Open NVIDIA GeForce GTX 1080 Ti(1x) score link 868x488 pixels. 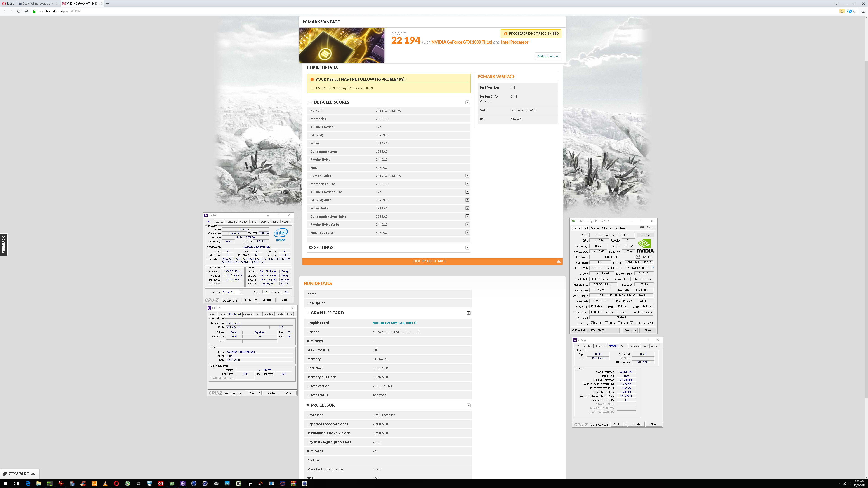tap(462, 42)
